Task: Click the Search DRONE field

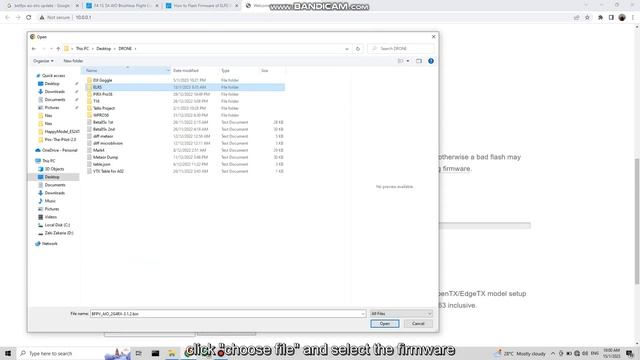Action: 401,49
